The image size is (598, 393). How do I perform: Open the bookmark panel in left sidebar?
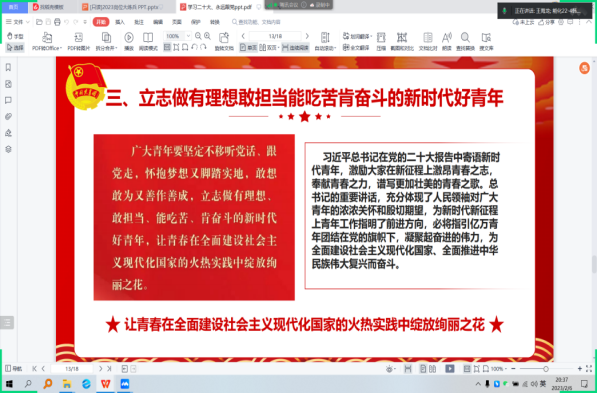(x=8, y=68)
